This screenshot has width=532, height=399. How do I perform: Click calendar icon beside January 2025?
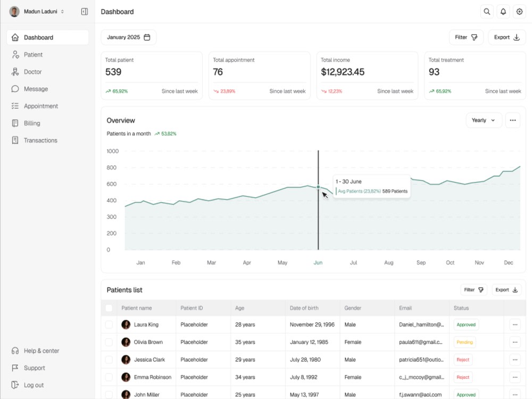(147, 37)
